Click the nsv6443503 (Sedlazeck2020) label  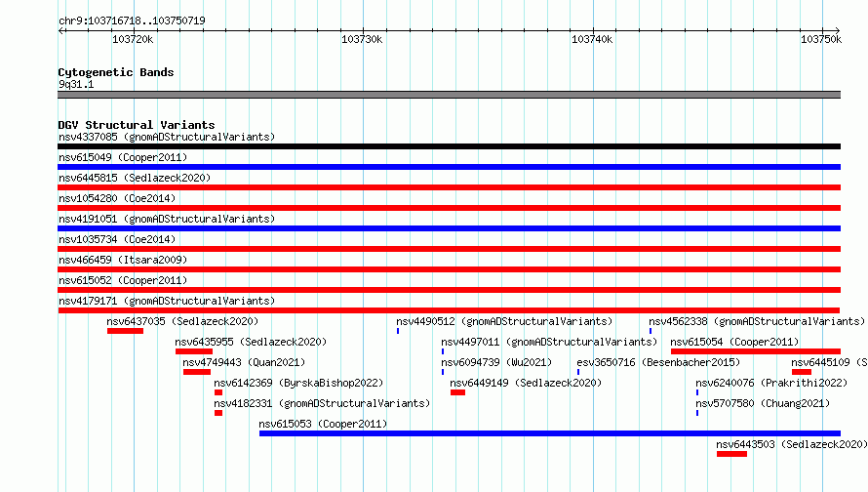pyautogui.click(x=792, y=444)
